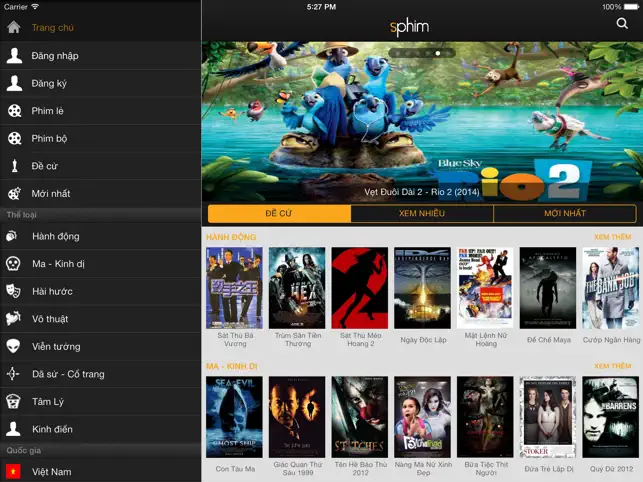
Task: Tap the person icon beside Kinh điển
Action: click(13, 429)
